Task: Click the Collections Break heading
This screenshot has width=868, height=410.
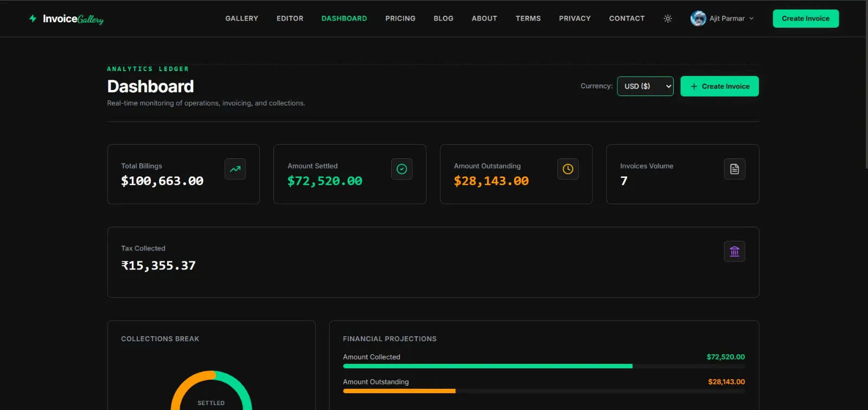Action: pyautogui.click(x=160, y=339)
